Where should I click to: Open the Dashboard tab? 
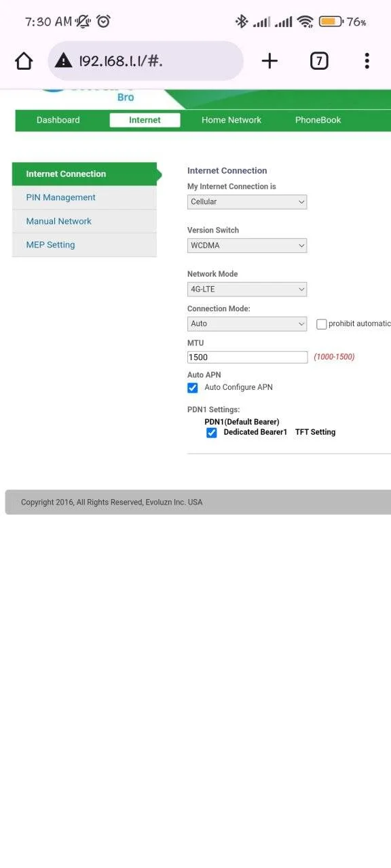point(58,120)
